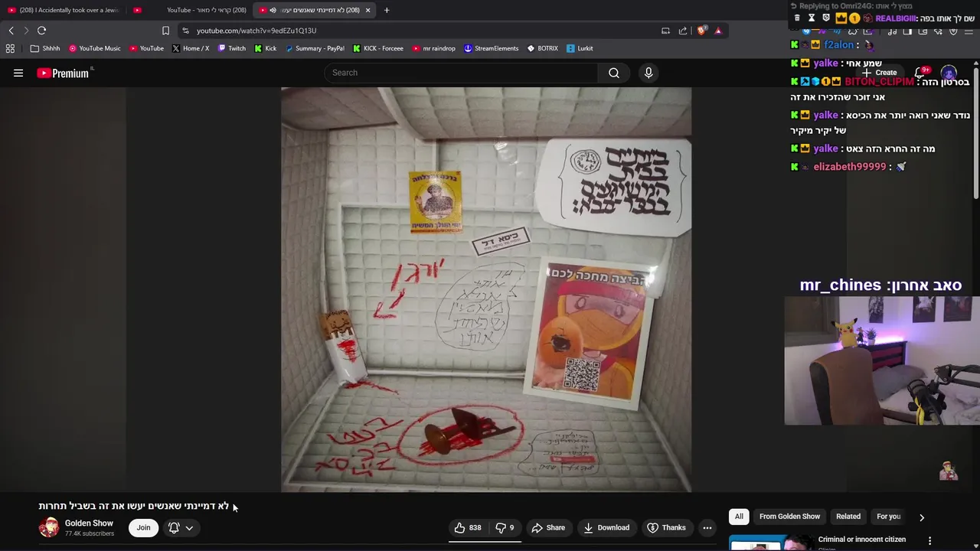Viewport: 980px width, 551px height.
Task: Open the 'Criminal or innocent citizen' title
Action: 862,540
